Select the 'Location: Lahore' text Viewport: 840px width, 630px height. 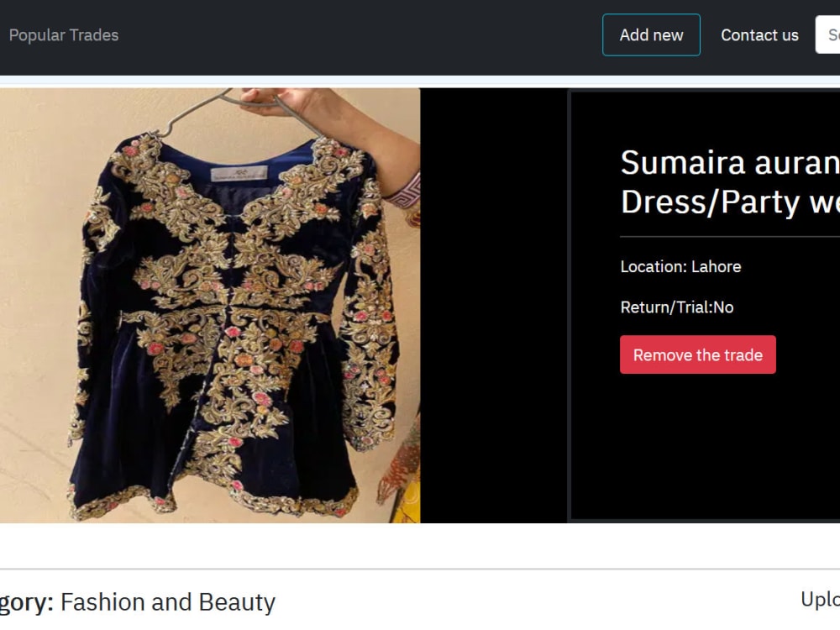click(x=680, y=267)
